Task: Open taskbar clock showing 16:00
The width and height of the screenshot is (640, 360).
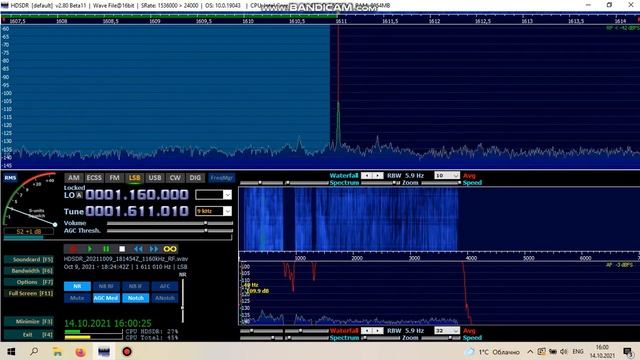Action: (602, 351)
